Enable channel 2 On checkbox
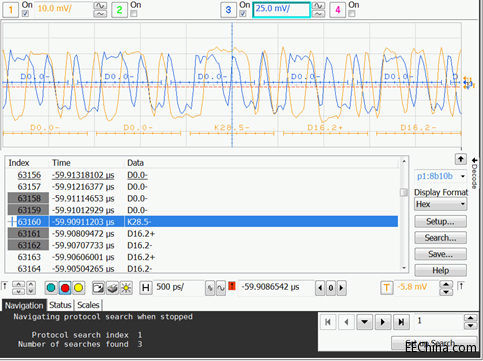Image resolution: width=483 pixels, height=361 pixels. point(134,14)
